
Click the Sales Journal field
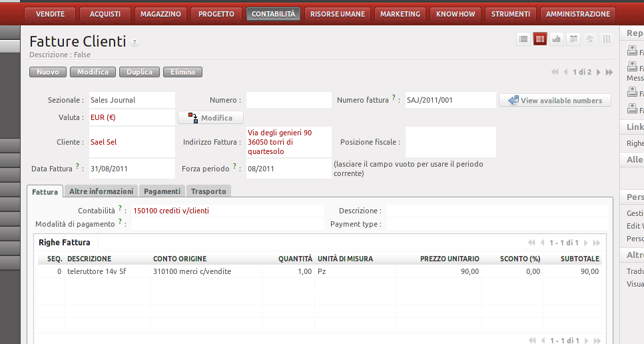pos(132,100)
